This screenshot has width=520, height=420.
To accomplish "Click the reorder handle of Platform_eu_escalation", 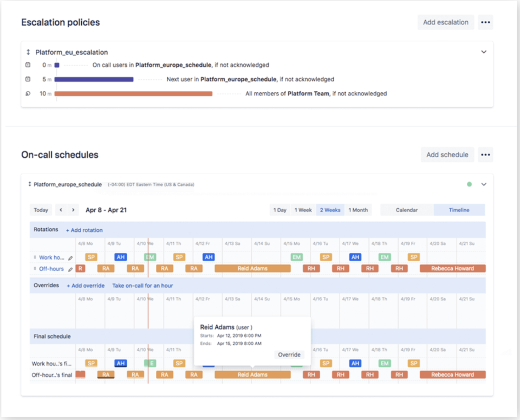I will point(28,52).
